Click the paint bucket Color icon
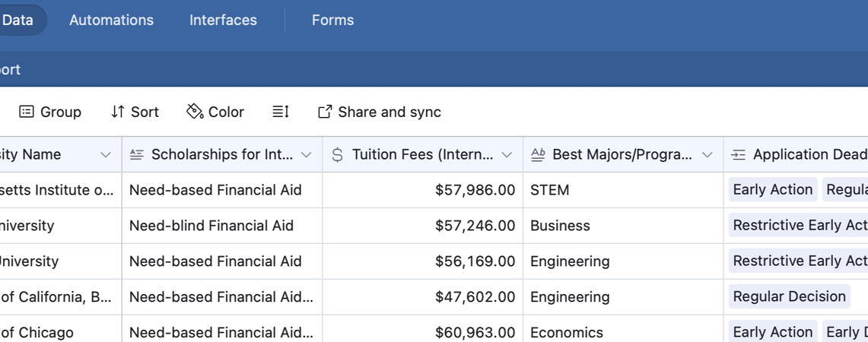The width and height of the screenshot is (868, 342). coord(195,111)
